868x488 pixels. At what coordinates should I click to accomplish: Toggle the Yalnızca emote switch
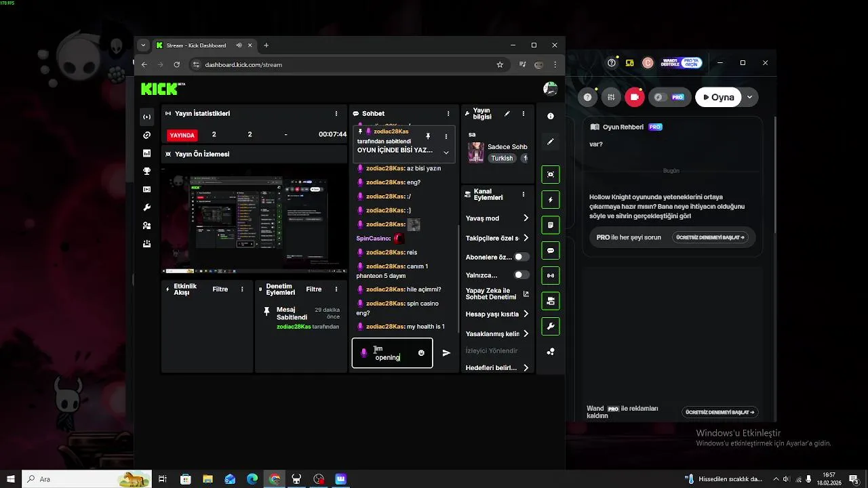pyautogui.click(x=521, y=275)
